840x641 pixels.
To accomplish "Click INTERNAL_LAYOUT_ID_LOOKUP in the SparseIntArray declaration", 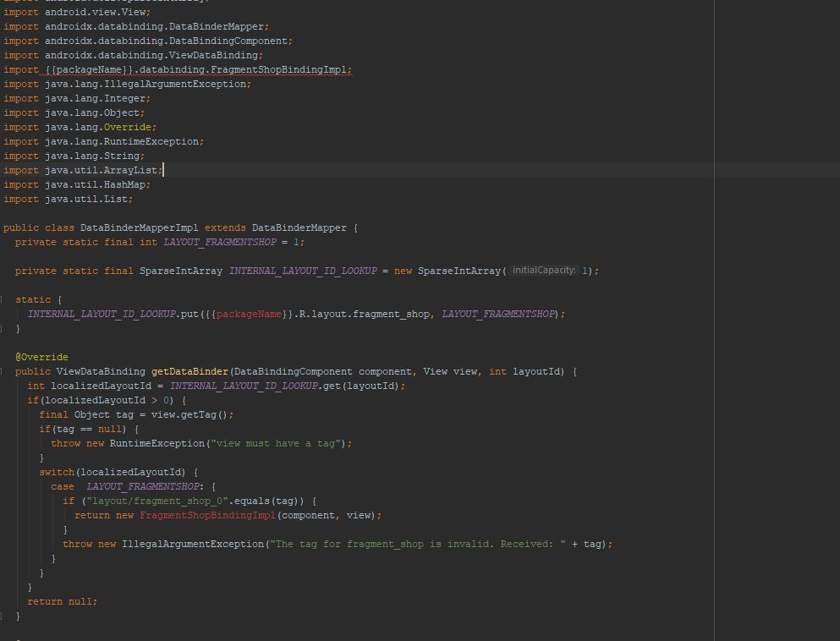I will coord(303,271).
